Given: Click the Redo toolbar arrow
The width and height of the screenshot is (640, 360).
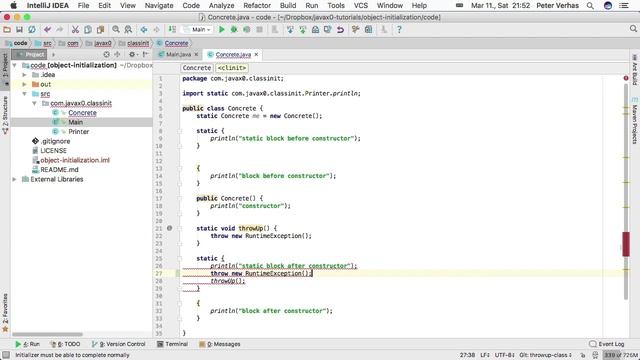Looking at the screenshot, I should (60, 29).
